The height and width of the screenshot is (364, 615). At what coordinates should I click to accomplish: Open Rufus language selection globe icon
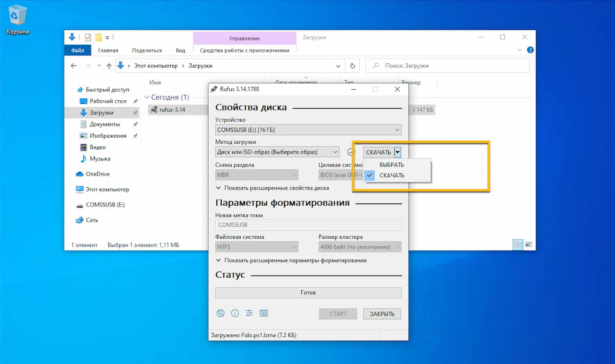tap(220, 313)
